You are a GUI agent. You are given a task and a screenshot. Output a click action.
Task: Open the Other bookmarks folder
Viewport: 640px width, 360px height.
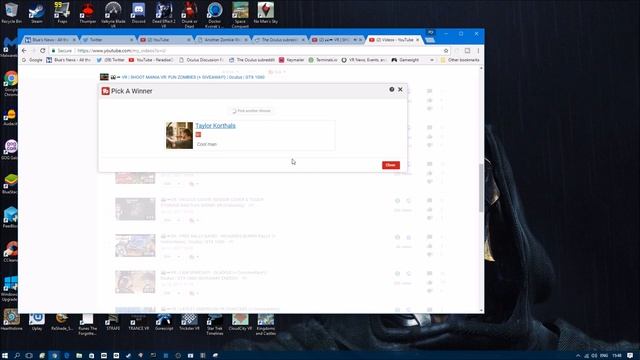460,60
